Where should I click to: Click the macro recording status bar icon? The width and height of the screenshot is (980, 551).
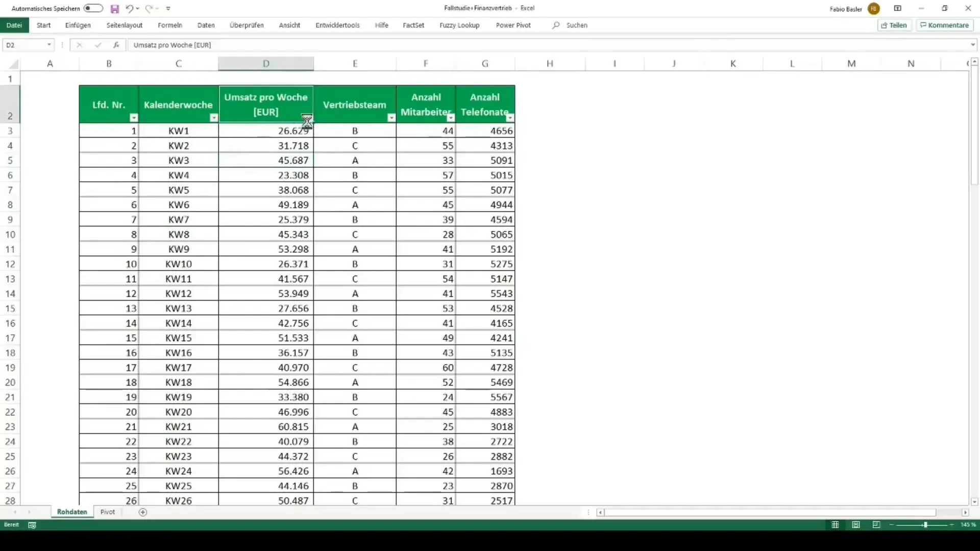pyautogui.click(x=32, y=525)
